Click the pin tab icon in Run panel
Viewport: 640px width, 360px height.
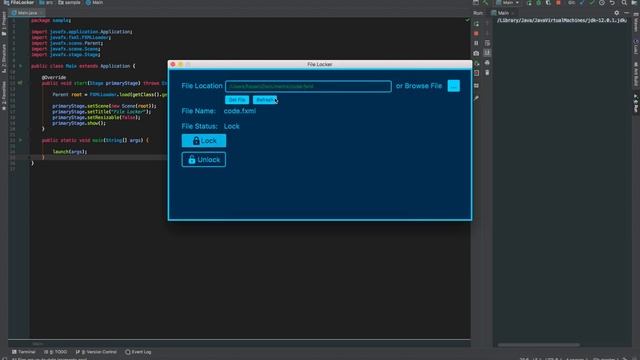click(x=476, y=98)
